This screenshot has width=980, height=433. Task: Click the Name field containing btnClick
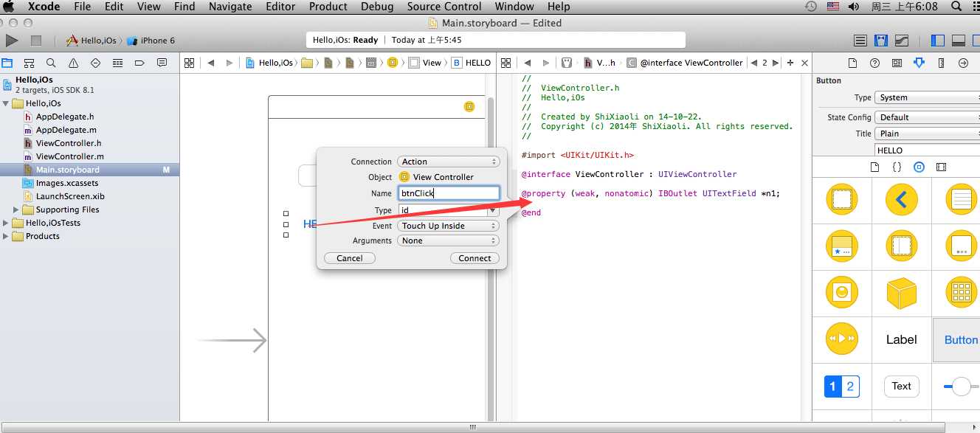(449, 193)
